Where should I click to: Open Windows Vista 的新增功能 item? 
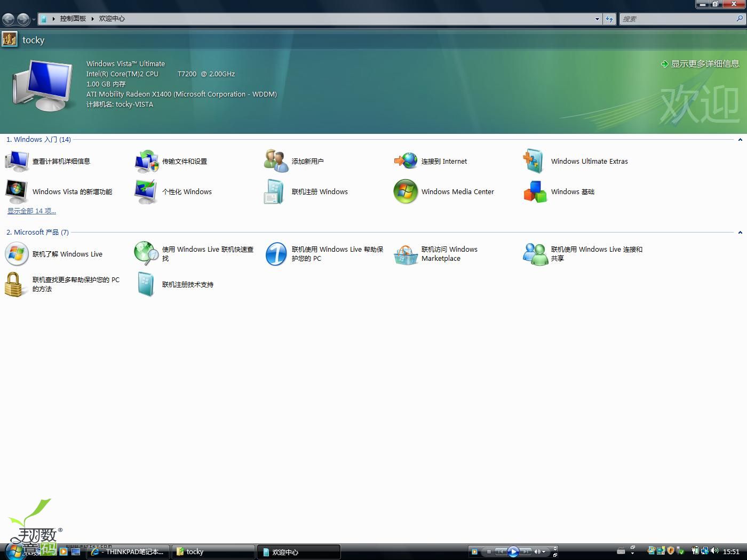pos(59,191)
